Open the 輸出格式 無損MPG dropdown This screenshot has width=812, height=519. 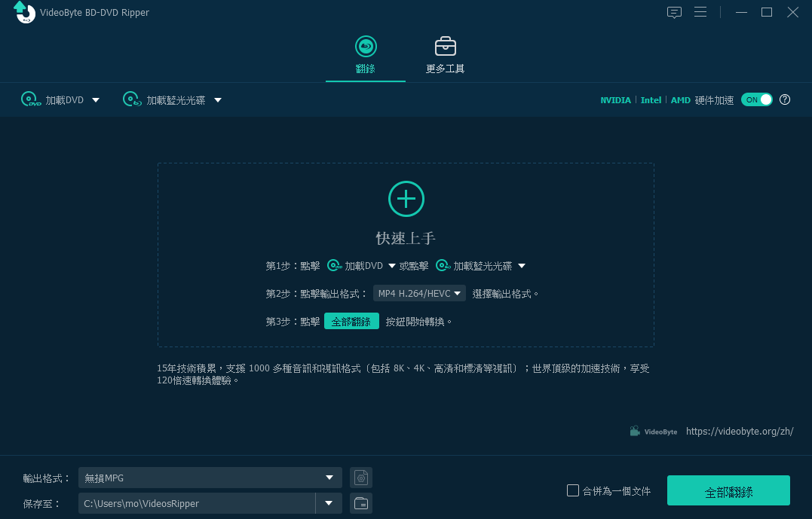pos(210,478)
